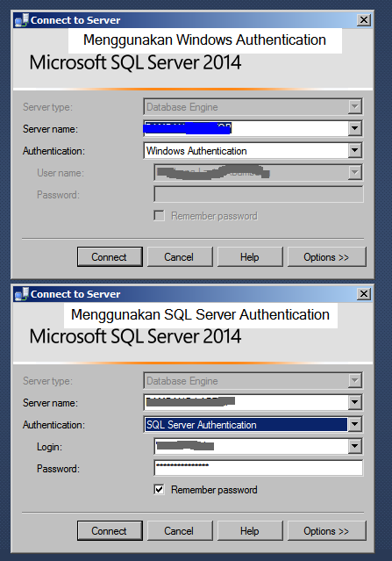The width and height of the screenshot is (392, 561).
Task: Open the Server type dropdown arrow in the bottom dialog
Action: 354,380
